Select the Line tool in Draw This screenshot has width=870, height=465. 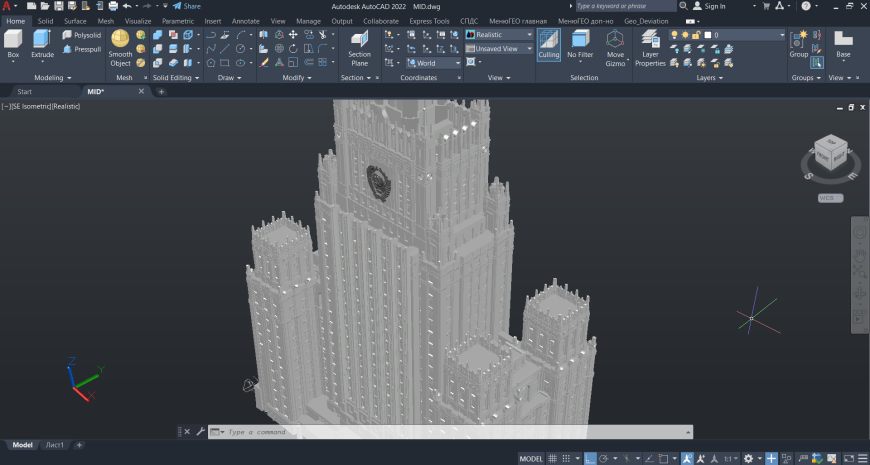pos(225,49)
